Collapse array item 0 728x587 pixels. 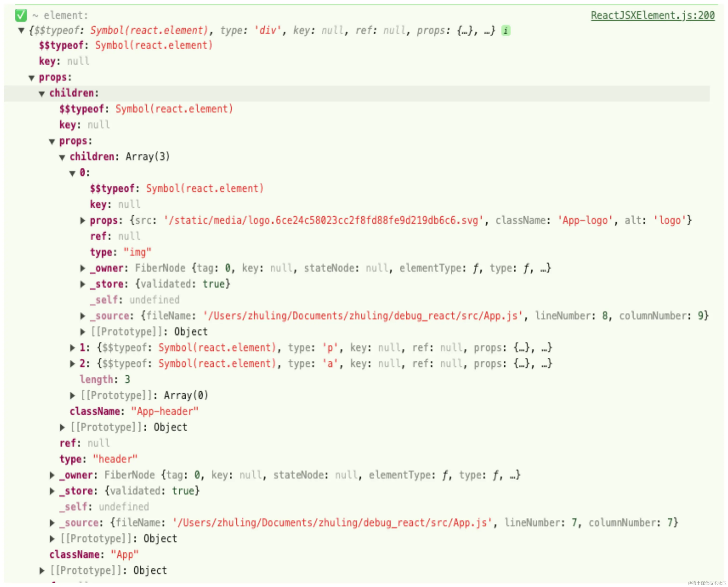point(72,173)
